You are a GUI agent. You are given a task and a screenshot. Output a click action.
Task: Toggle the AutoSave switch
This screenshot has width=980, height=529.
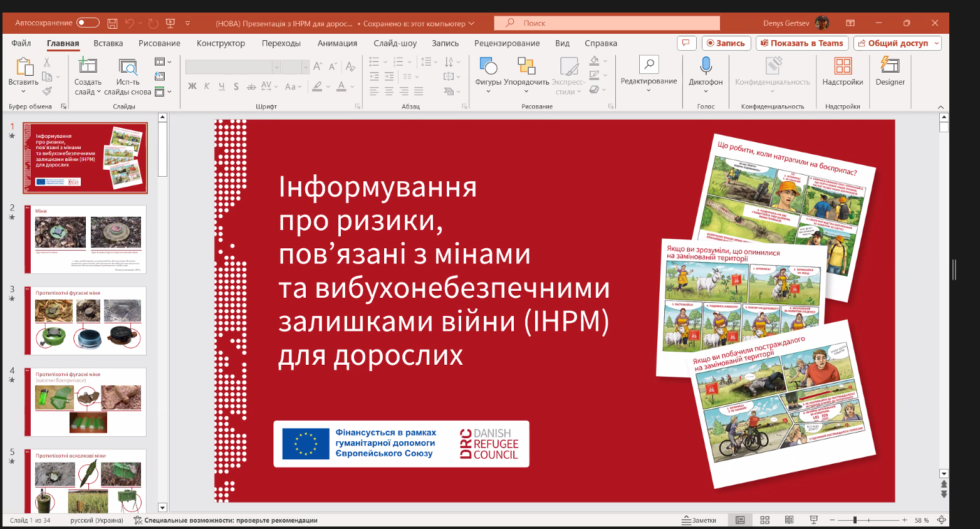tap(88, 23)
